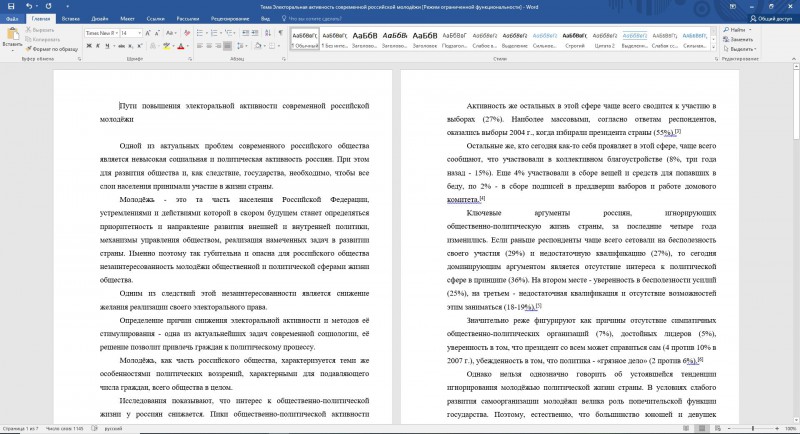The width and height of the screenshot is (800, 434).
Task: Collapse the ribbon with chevron arrow
Action: coord(794,59)
